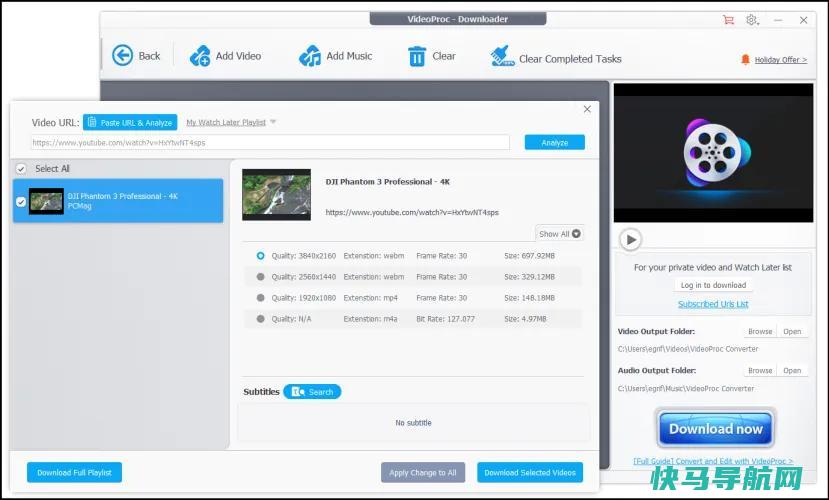Open the shopping cart icon

click(728, 20)
